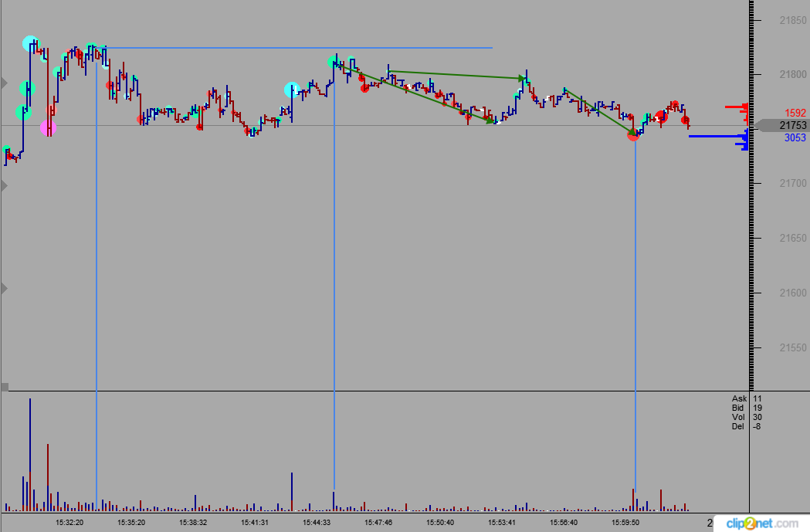Click the Vol value row
The width and height of the screenshot is (810, 532).
(747, 417)
